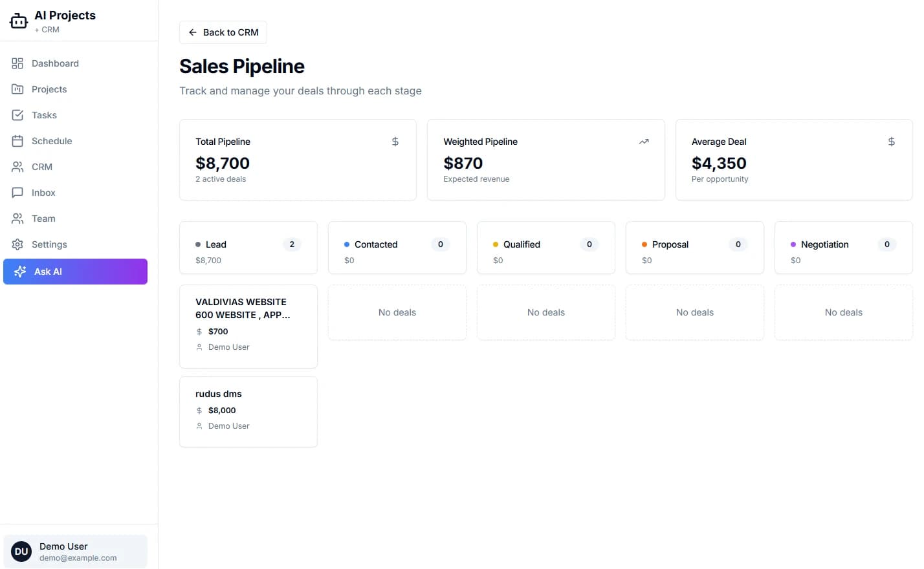The image size is (924, 569).
Task: Select the CRM people icon
Action: click(18, 166)
